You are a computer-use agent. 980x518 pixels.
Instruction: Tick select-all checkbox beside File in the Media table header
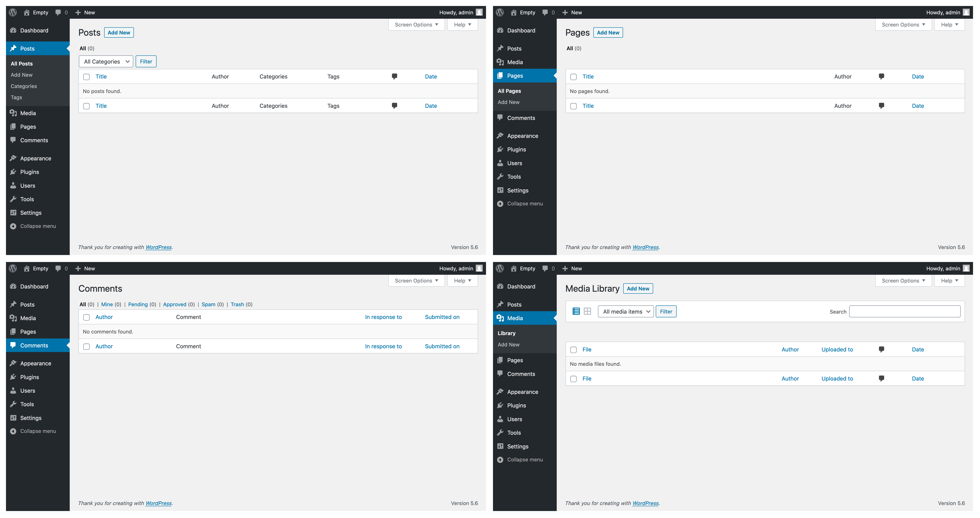tap(573, 350)
